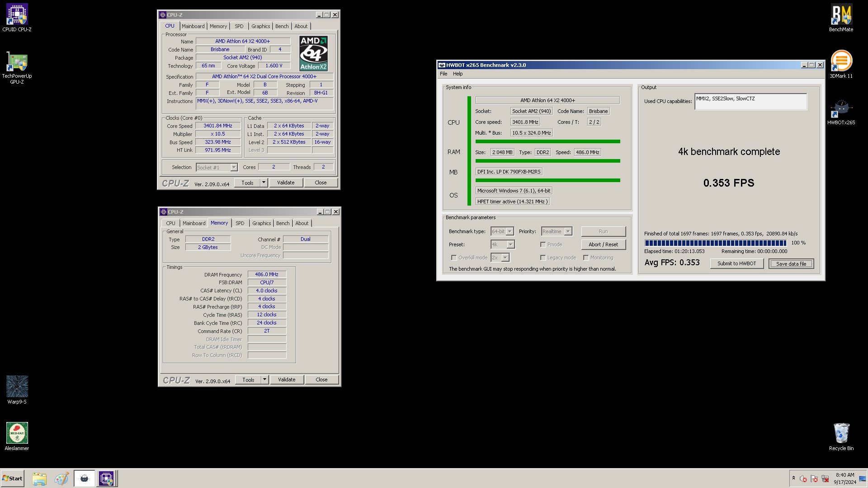Expand the Tools arrow in bottom CPU-Z window
The width and height of the screenshot is (868, 488).
(264, 380)
